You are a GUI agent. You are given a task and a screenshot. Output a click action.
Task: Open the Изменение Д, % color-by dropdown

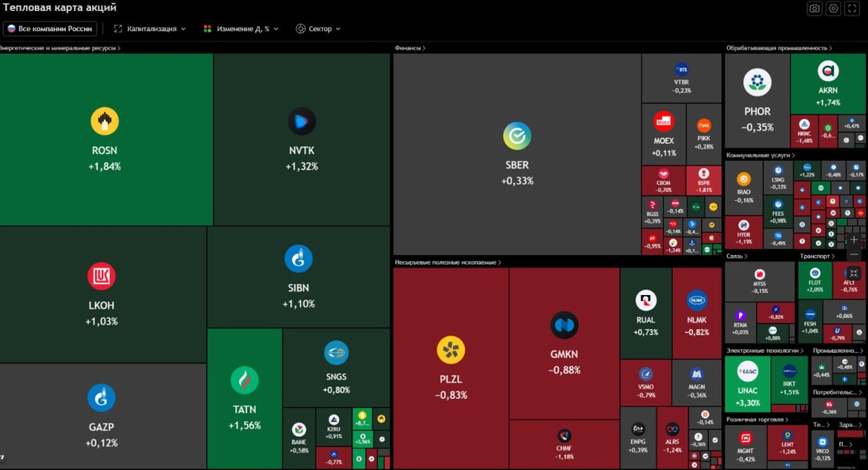240,29
